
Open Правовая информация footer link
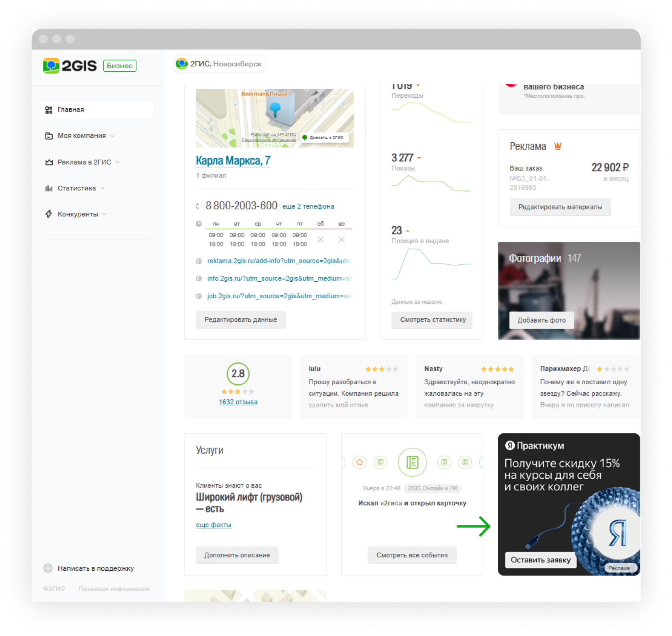[114, 589]
